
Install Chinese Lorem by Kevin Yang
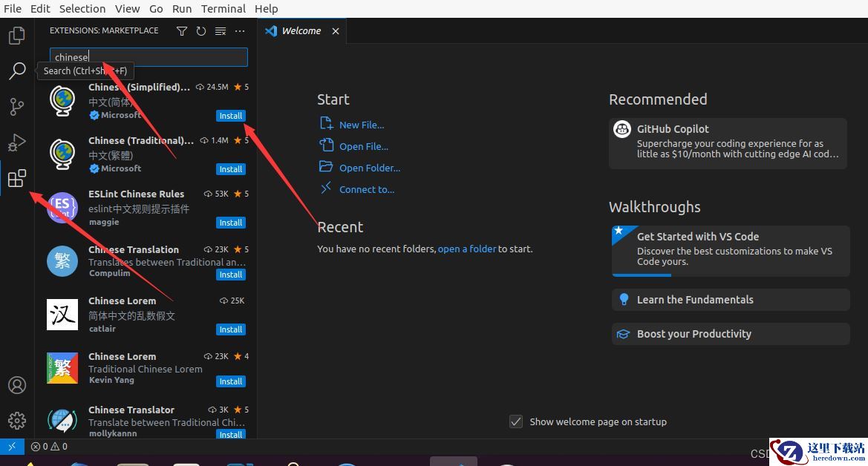tap(231, 381)
